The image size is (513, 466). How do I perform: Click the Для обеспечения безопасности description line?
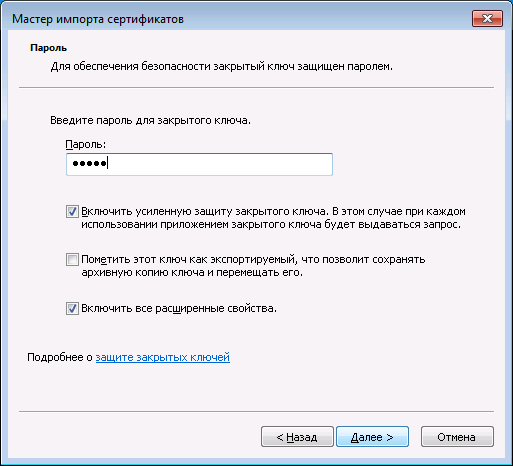222,66
